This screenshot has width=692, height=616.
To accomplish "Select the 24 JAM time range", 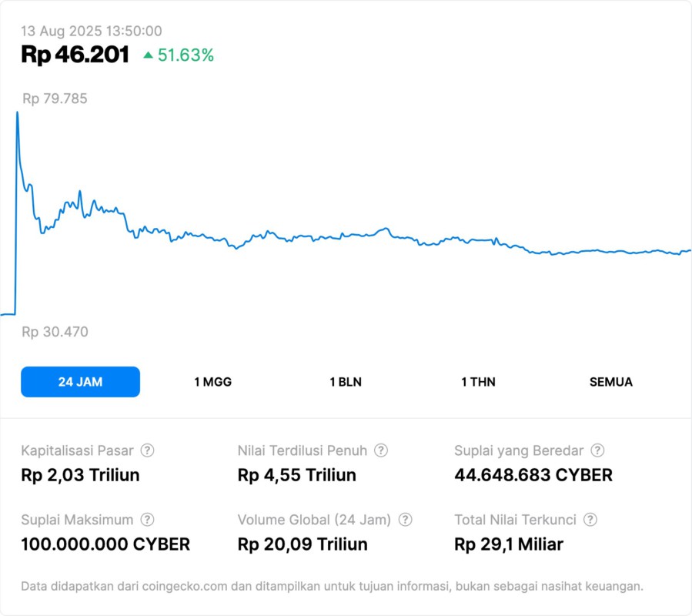I will coord(80,382).
